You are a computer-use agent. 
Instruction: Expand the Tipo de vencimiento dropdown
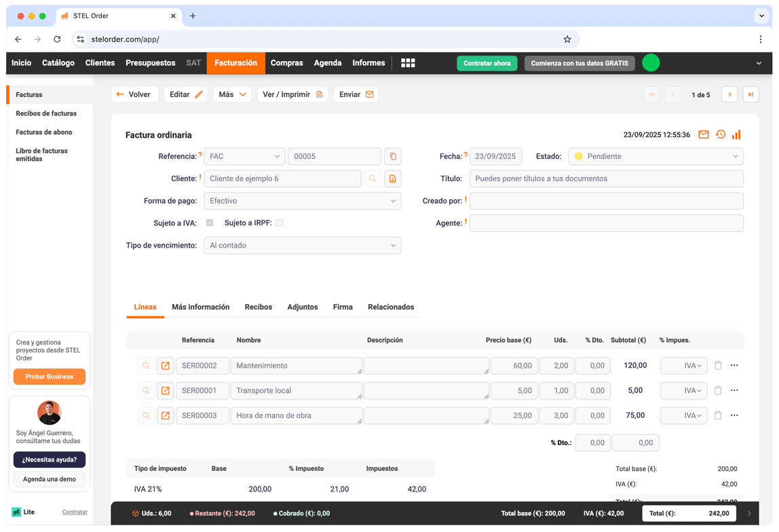pyautogui.click(x=302, y=246)
